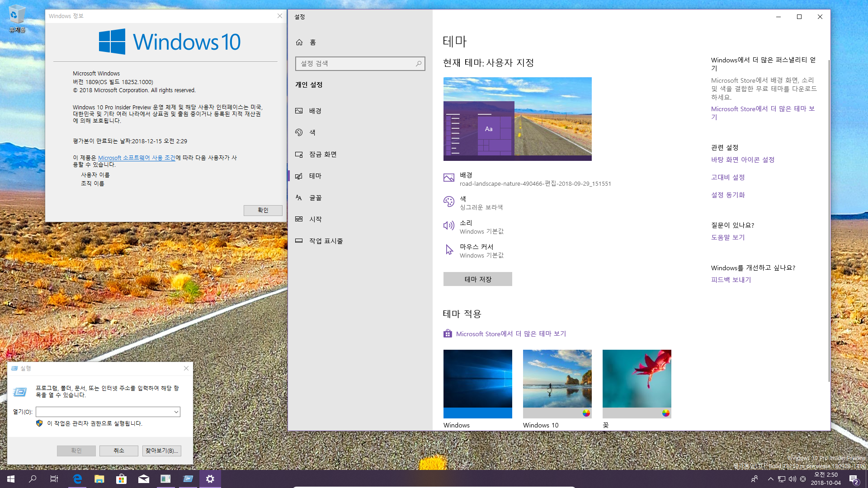
Task: Open 고대비 설정 link
Action: point(728,177)
